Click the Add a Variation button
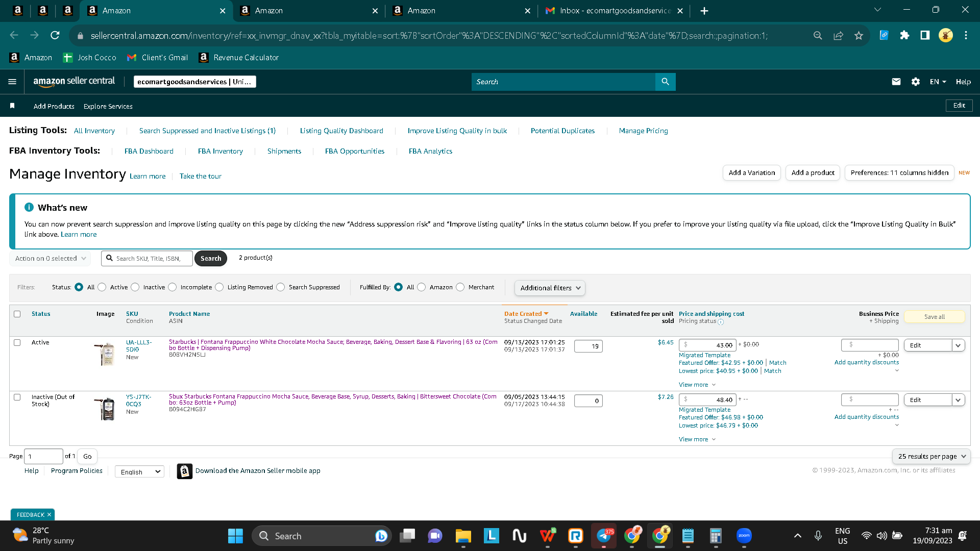 click(x=752, y=173)
